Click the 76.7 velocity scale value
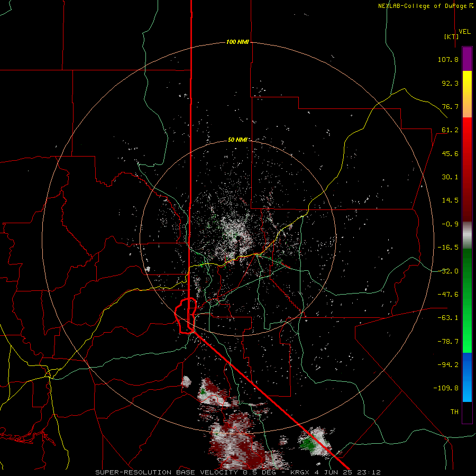Image resolution: width=476 pixels, height=476 pixels. pyautogui.click(x=450, y=106)
